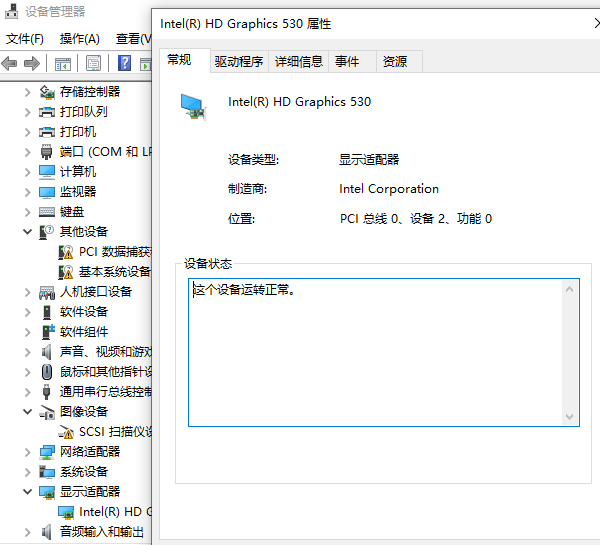Screen dimensions: 600x545
Task: Click the 软件设备 icon
Action: click(47, 312)
